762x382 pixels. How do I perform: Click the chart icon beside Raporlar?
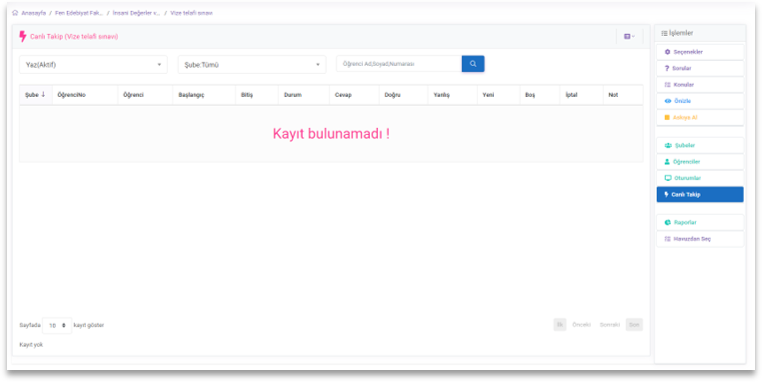tap(668, 223)
